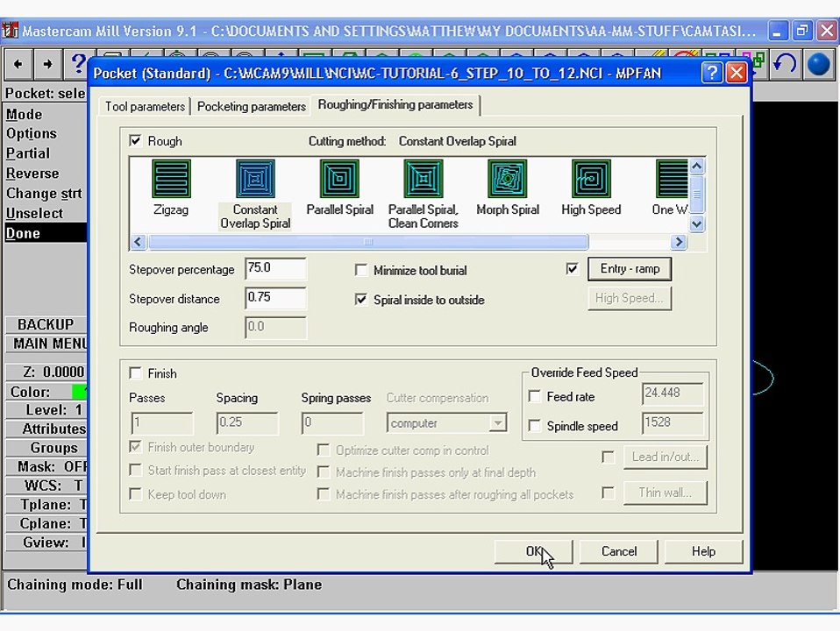Click the Cancel button
Image resolution: width=840 pixels, height=631 pixels.
coord(619,551)
